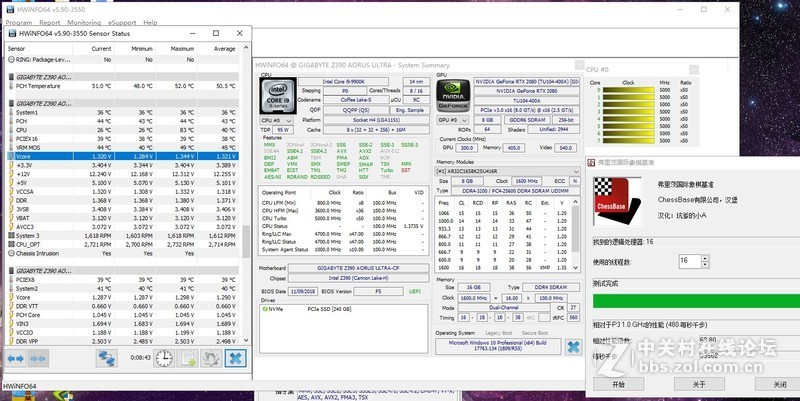Screen dimensions: 800x401
Task: Open the eSupport menu
Action: point(122,22)
